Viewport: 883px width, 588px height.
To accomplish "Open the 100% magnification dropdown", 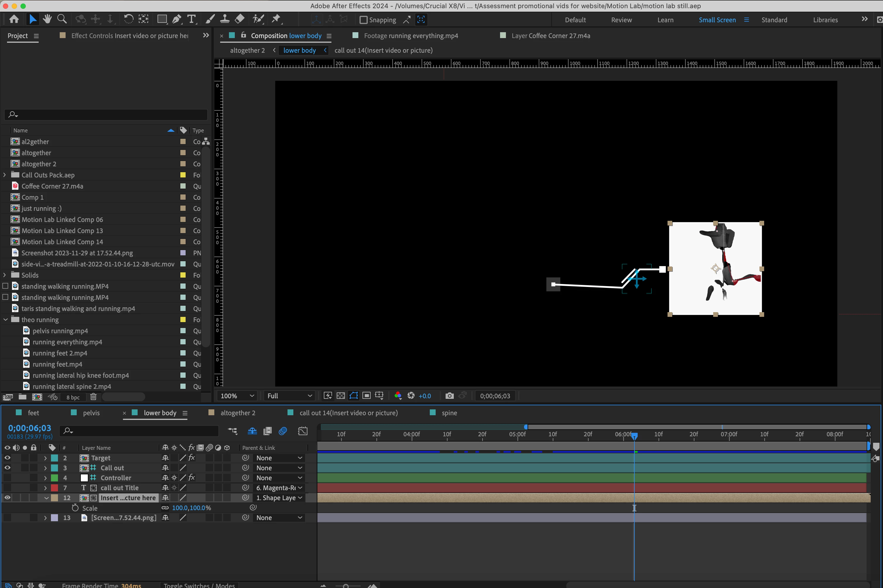I will coord(237,396).
